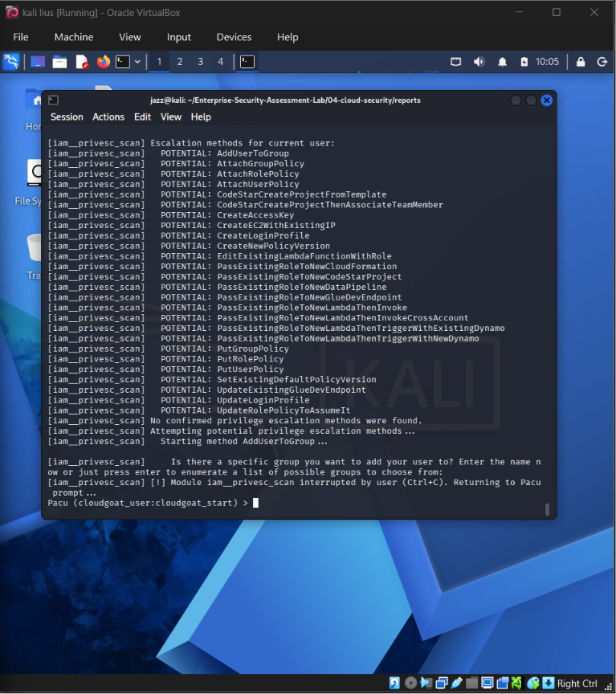Maximize the terminal window
The width and height of the screenshot is (616, 694).
click(x=531, y=100)
